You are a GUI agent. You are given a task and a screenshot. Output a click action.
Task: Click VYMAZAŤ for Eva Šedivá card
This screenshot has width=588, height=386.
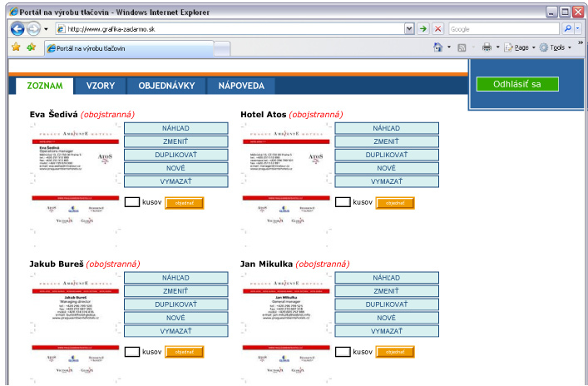click(x=175, y=181)
